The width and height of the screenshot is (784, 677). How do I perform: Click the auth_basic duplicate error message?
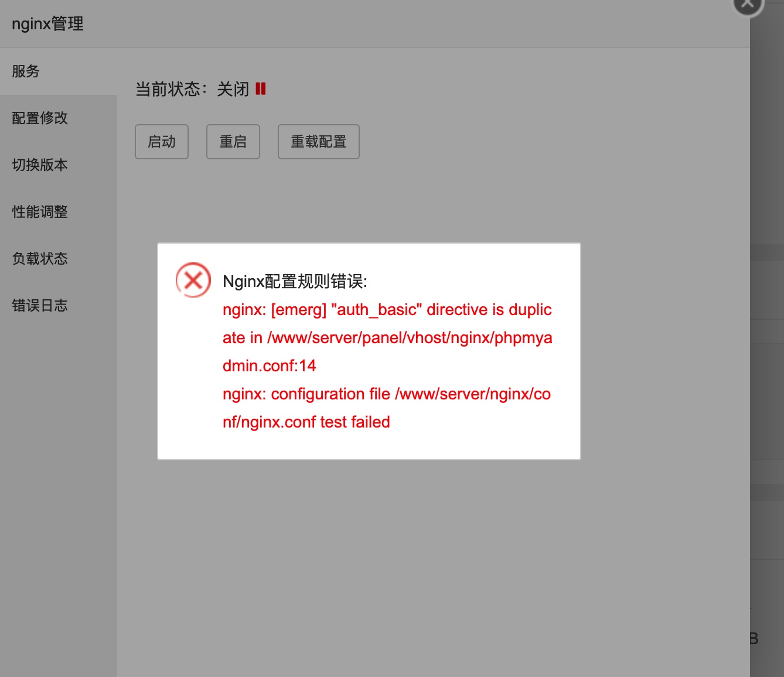387,338
